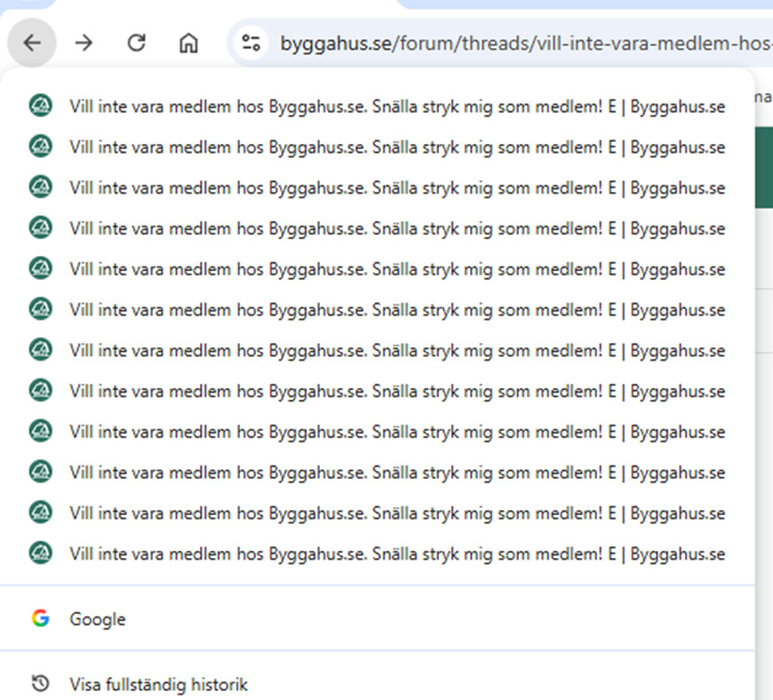Click the Byggahus favicon of the second history entry
The image size is (773, 700).
tap(40, 147)
